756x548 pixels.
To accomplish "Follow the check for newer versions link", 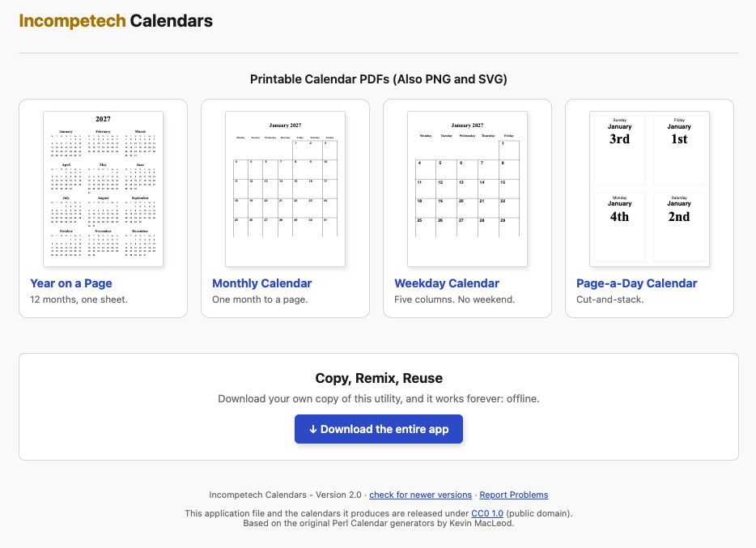I will pos(420,495).
